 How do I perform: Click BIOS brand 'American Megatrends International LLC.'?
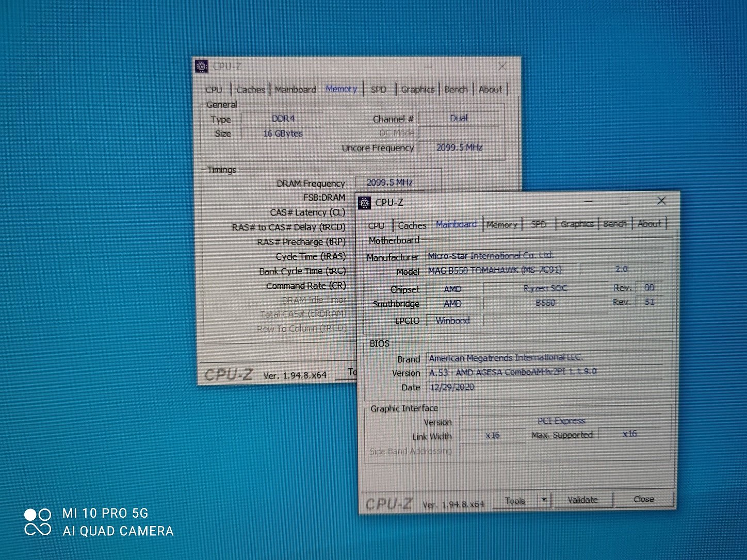pyautogui.click(x=545, y=357)
